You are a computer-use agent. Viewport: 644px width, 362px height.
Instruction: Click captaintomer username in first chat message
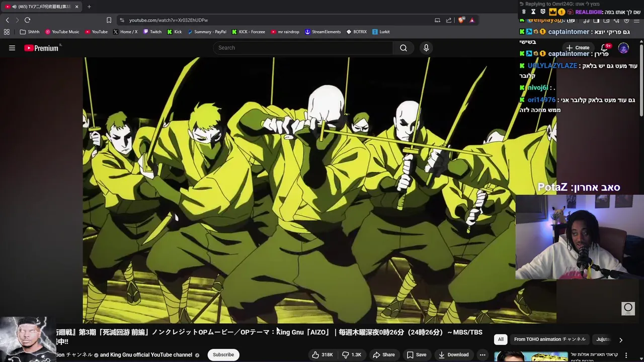[569, 32]
